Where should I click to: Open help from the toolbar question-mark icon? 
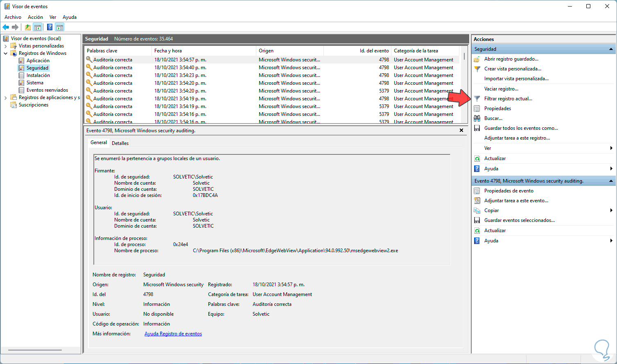pos(50,27)
